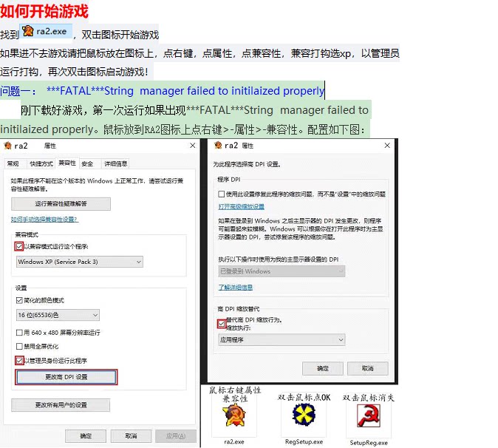Switch to the 安全 tab
The image size is (498, 448).
(x=87, y=163)
